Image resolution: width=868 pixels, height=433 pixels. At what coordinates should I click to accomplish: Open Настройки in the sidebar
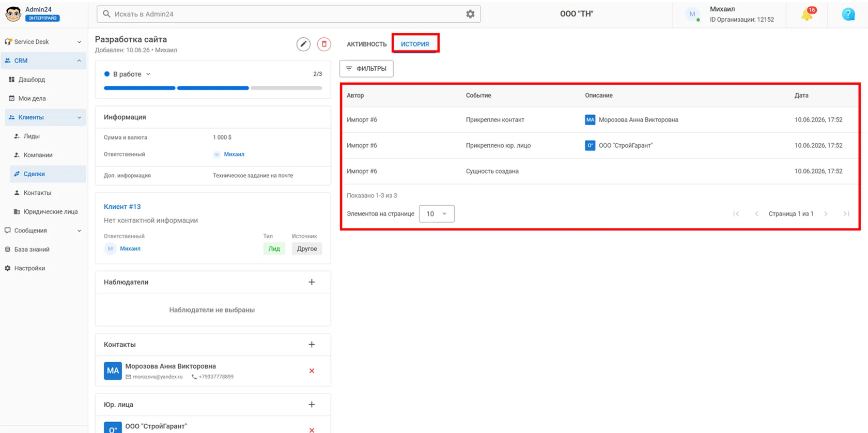pyautogui.click(x=29, y=268)
